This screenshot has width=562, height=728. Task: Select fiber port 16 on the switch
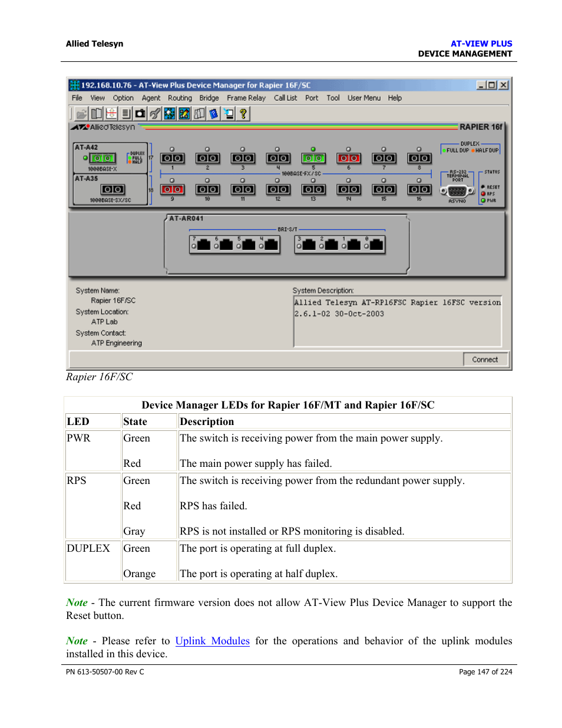[419, 189]
